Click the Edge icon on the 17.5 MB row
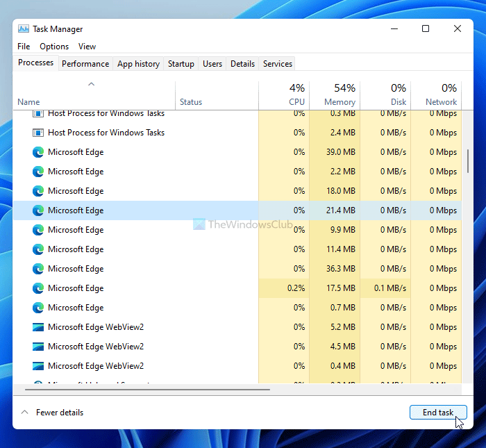Screen dimensions: 486x448 (x=38, y=289)
